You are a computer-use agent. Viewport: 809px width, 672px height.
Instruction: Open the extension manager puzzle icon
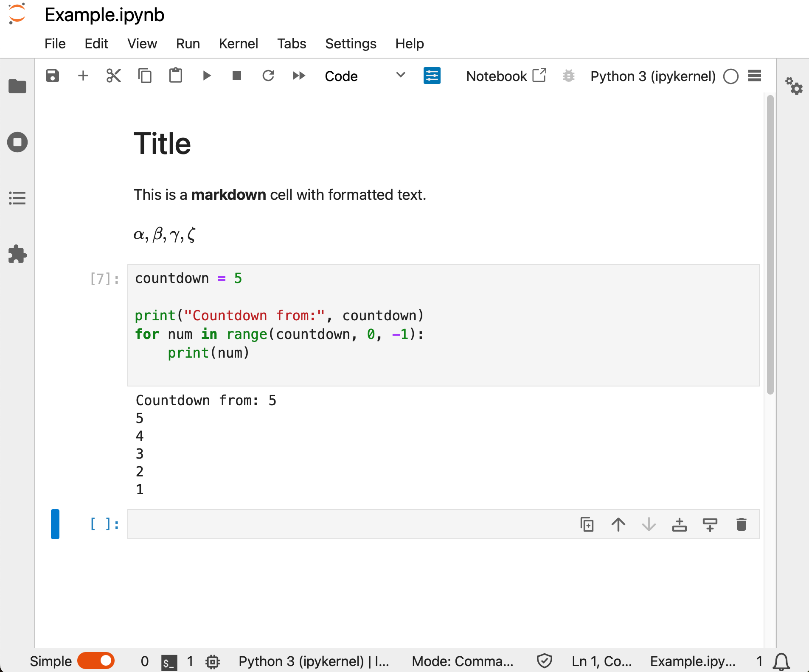[17, 254]
